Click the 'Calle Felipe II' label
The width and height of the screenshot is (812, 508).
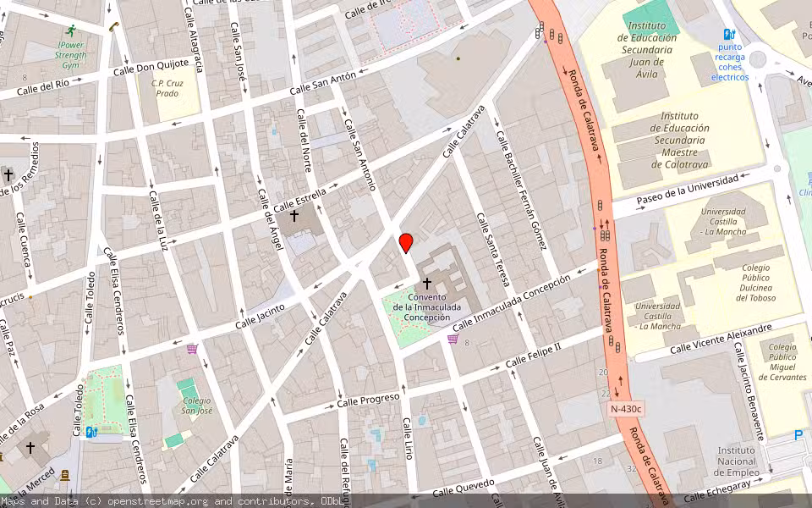click(534, 355)
